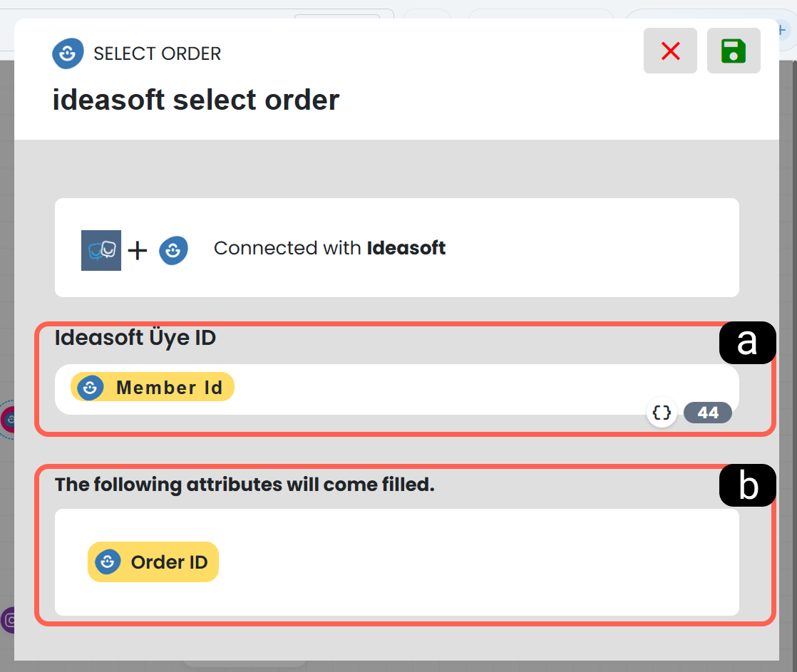Click the Ideasoft icon next to plus sign
The image size is (797, 672).
tap(173, 250)
